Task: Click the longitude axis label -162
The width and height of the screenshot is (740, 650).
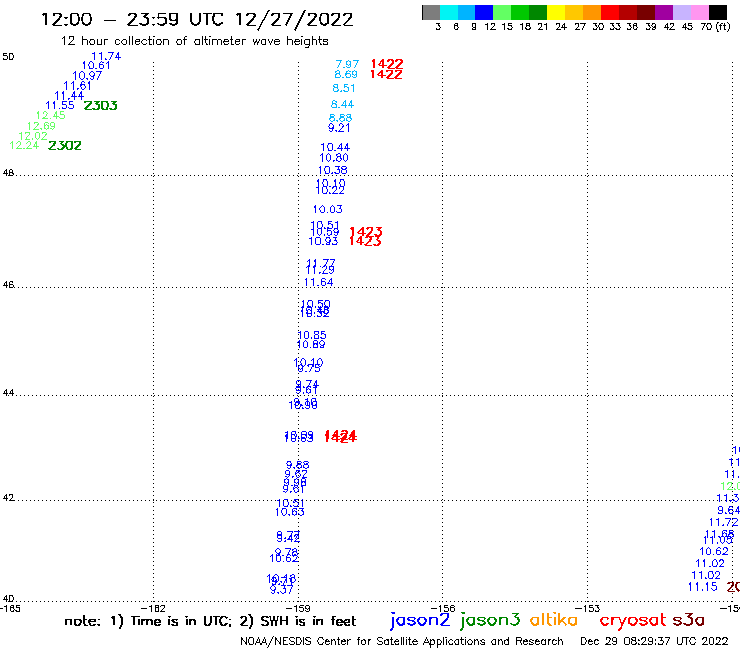Action: tap(153, 608)
